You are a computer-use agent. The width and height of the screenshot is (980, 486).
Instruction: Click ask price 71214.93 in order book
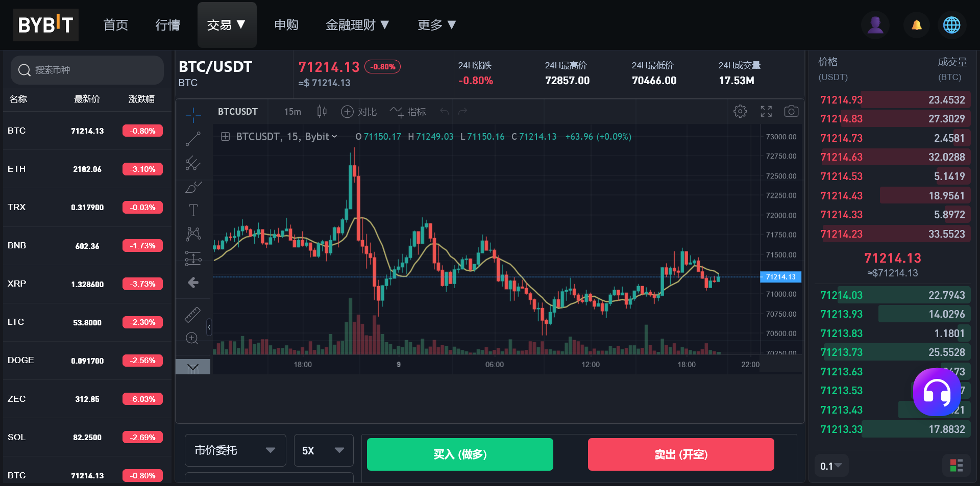tap(841, 100)
